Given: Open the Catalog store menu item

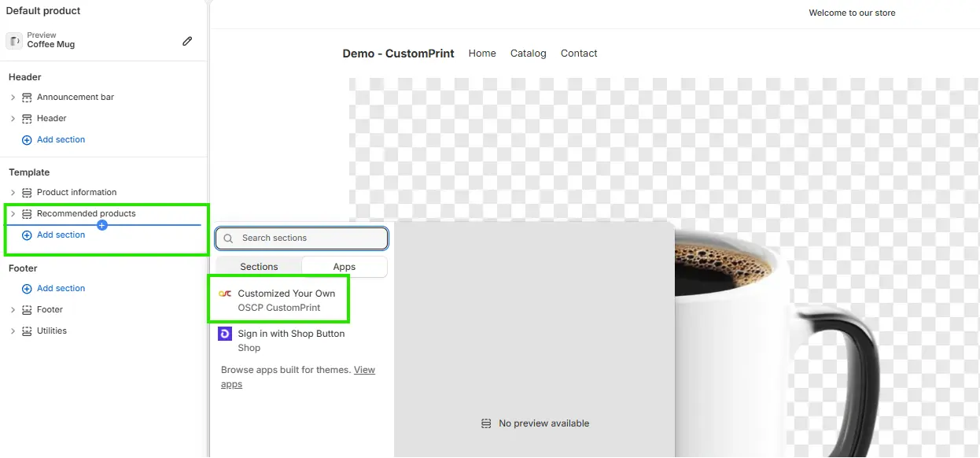Looking at the screenshot, I should [x=528, y=54].
